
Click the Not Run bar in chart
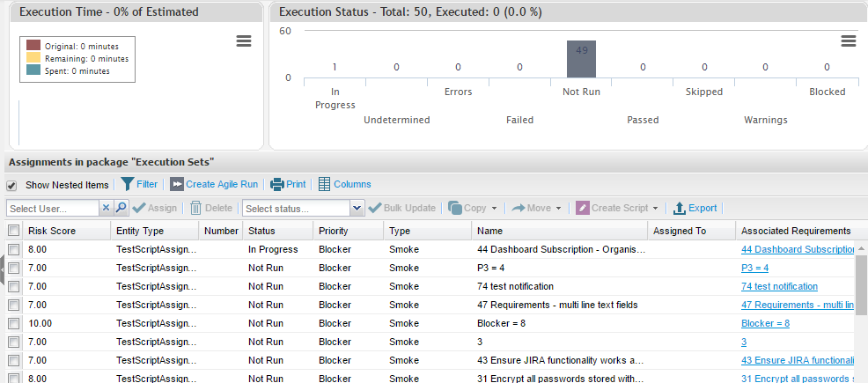(x=581, y=59)
